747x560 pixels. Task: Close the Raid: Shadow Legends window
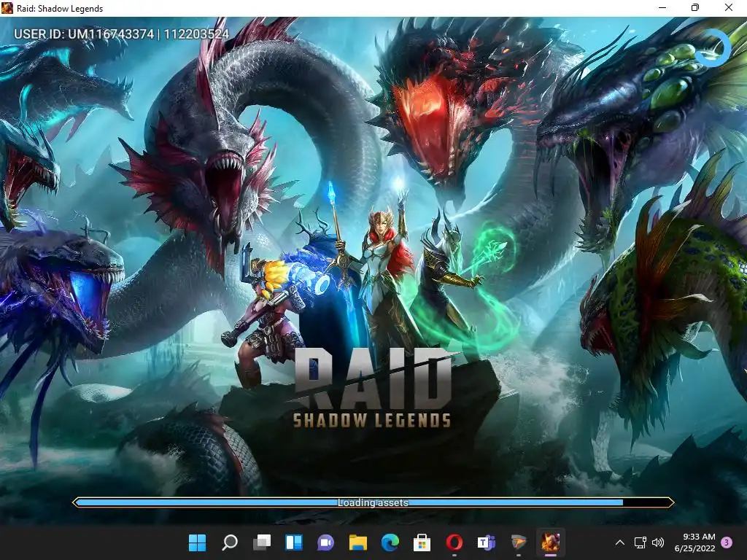[729, 7]
